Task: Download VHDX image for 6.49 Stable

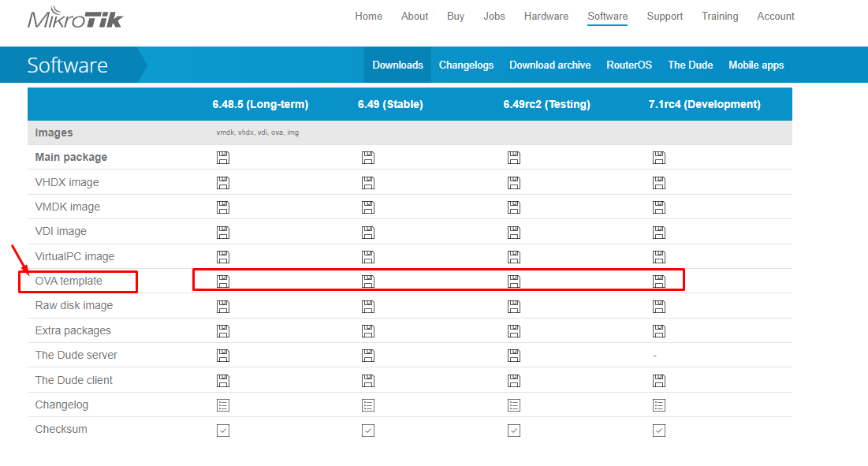Action: [x=368, y=183]
